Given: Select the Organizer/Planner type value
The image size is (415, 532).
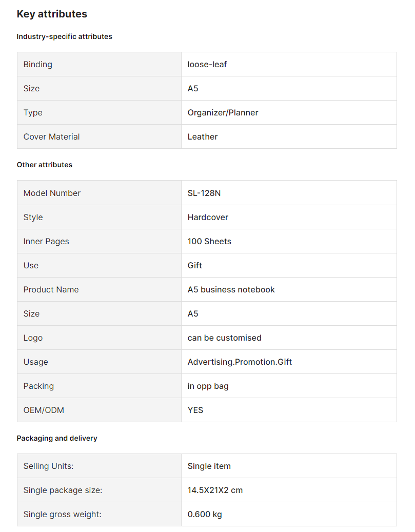Looking at the screenshot, I should (x=223, y=112).
